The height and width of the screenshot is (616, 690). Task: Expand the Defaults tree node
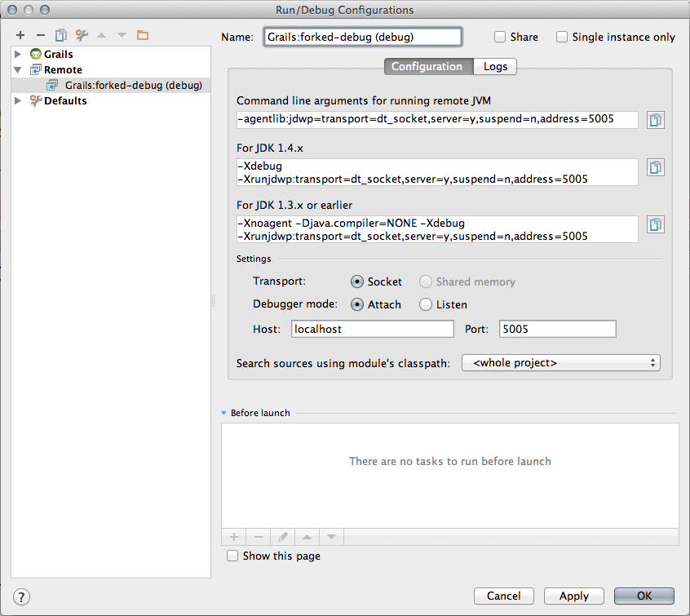(19, 100)
